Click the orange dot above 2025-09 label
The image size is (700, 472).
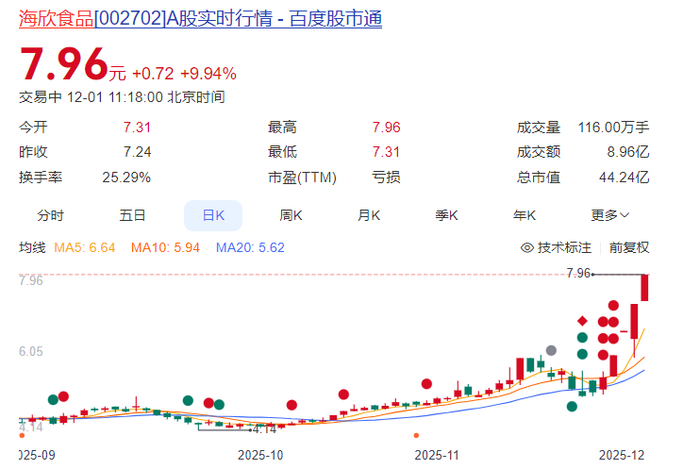(22, 435)
